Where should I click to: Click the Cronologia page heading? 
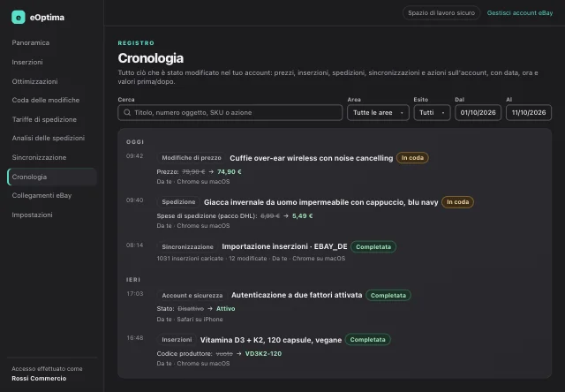pos(151,58)
